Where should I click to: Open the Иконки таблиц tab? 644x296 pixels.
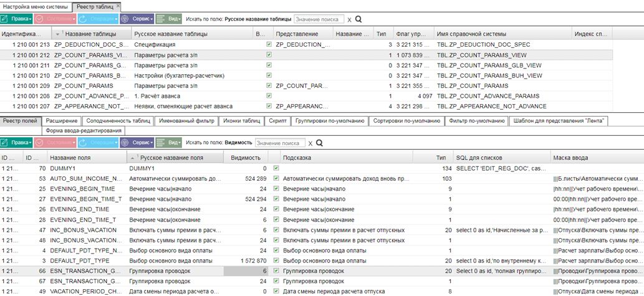pyautogui.click(x=241, y=121)
